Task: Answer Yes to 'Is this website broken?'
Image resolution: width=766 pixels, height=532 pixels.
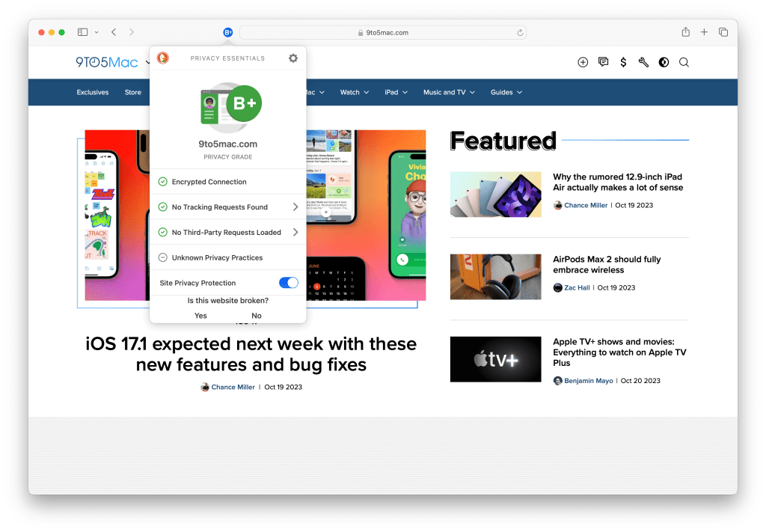Action: click(x=200, y=316)
